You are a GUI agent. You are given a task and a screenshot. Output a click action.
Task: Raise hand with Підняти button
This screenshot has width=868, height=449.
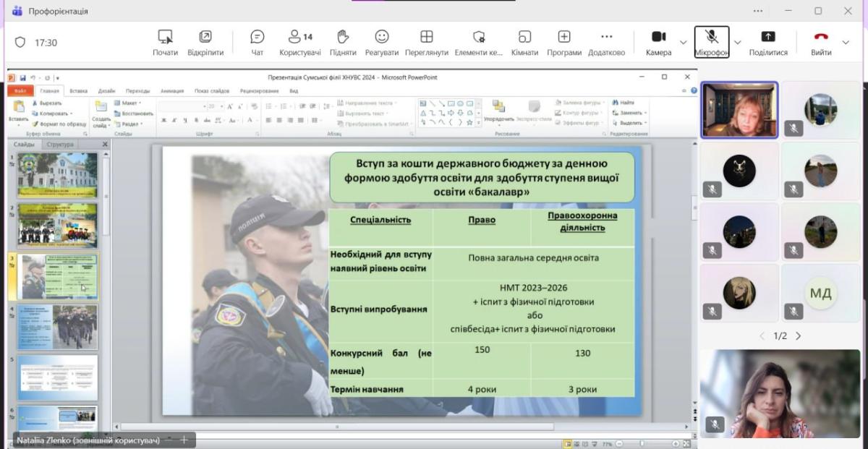[343, 43]
